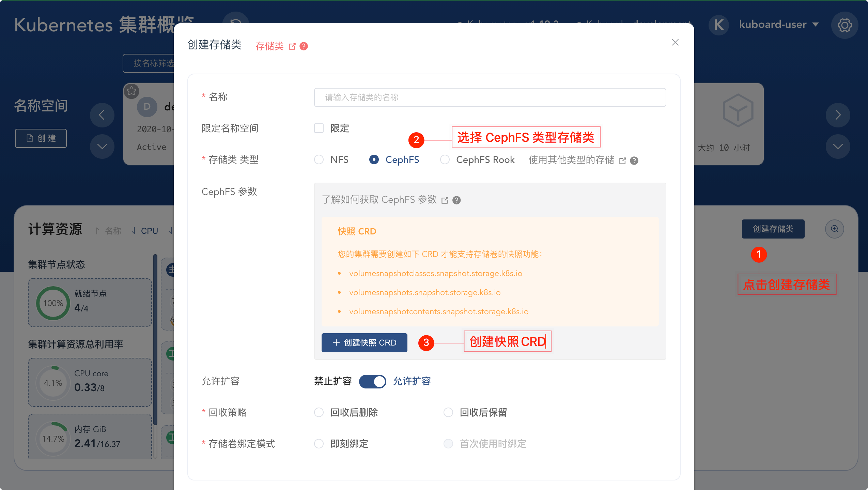Viewport: 868px width, 490px height.
Task: Select CephFS Rook radio option
Action: point(445,160)
